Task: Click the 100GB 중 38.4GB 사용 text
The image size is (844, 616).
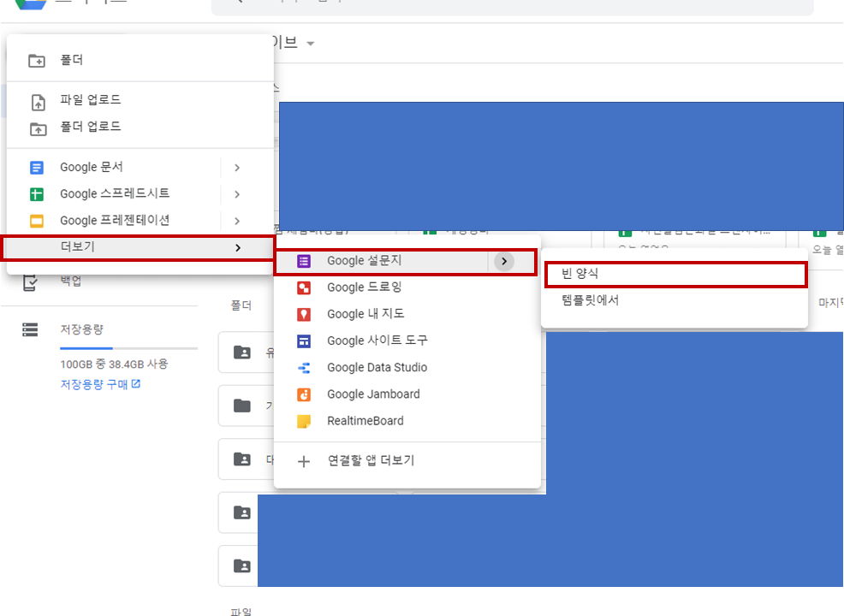Action: [x=114, y=364]
